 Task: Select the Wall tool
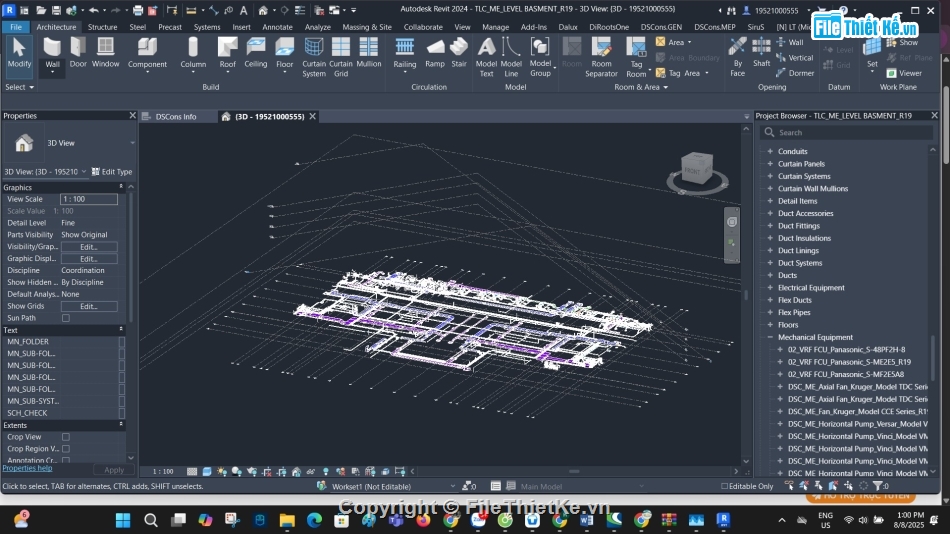click(52, 53)
